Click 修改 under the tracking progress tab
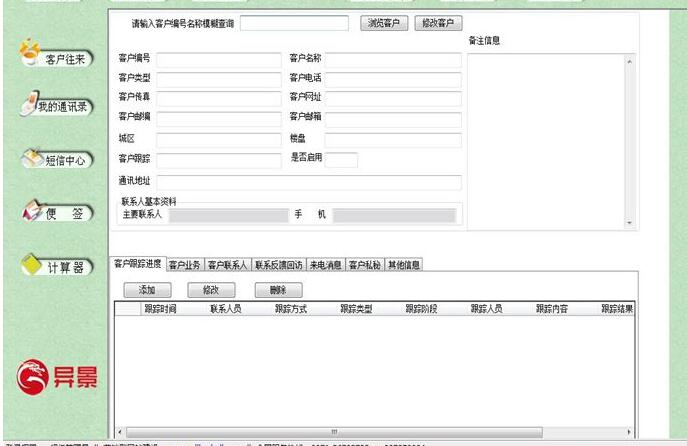687x446 pixels. (x=211, y=290)
